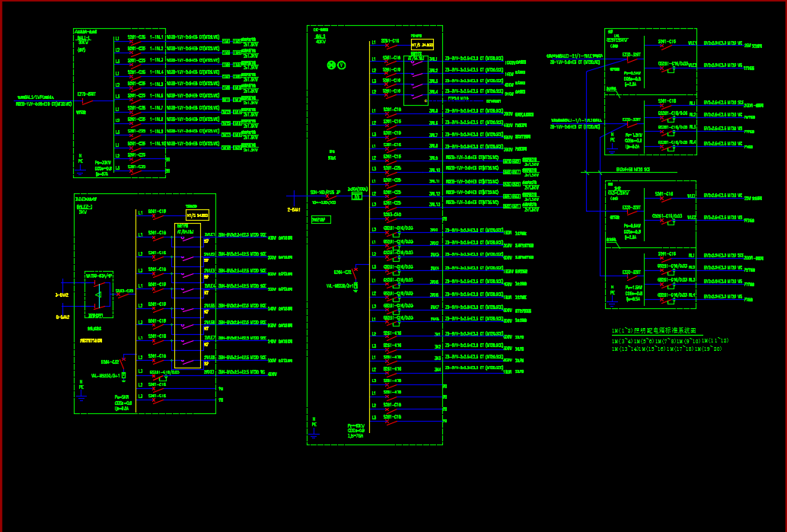This screenshot has height=532, width=787.
Task: Click the 1-1NL4 circuit label
Action: coord(157,73)
